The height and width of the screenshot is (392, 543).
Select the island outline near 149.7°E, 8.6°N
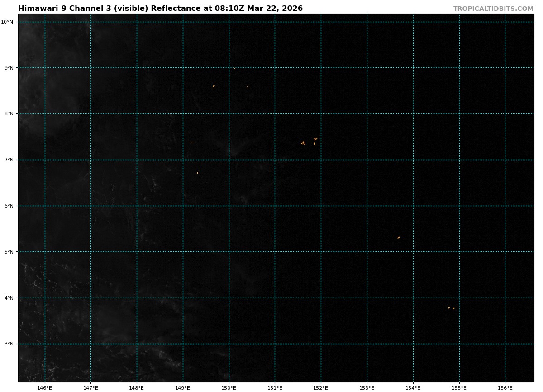point(214,86)
